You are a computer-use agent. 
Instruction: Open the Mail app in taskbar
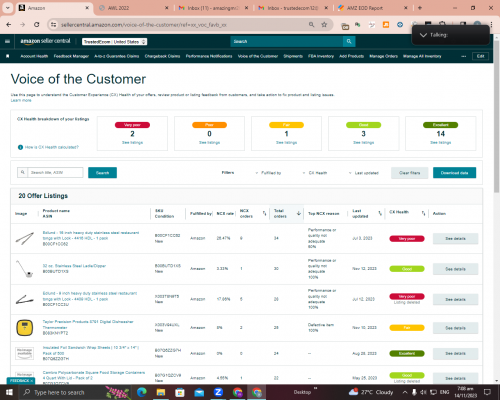tap(199, 392)
